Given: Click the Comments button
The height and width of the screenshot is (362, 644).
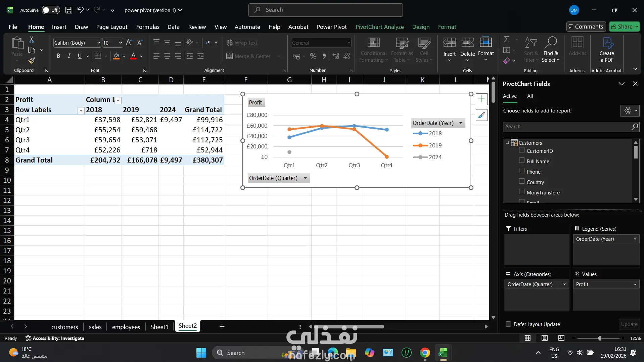Looking at the screenshot, I should [x=586, y=27].
